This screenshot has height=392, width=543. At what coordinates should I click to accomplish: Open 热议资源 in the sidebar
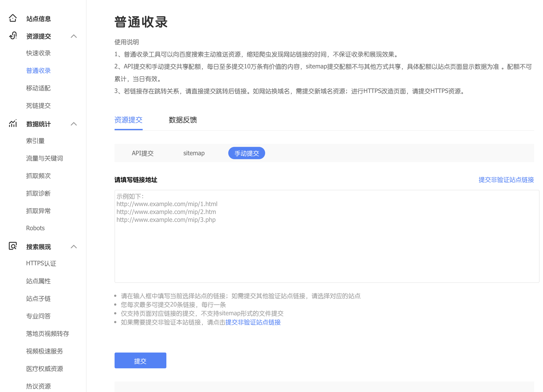click(39, 386)
